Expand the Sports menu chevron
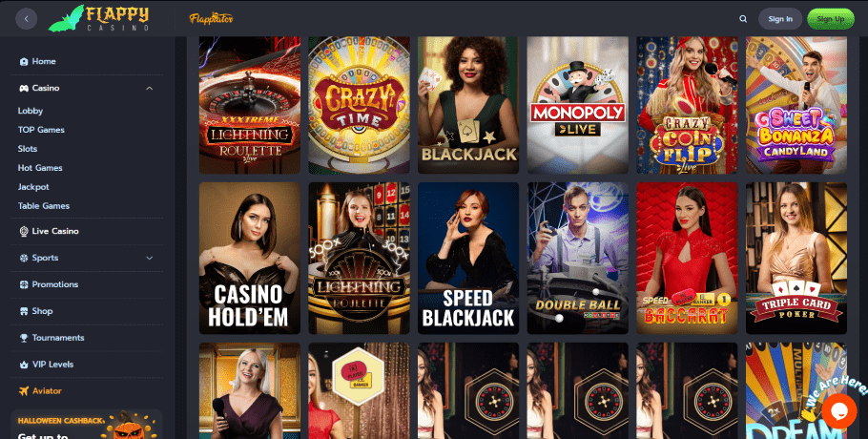The image size is (868, 439). [150, 258]
